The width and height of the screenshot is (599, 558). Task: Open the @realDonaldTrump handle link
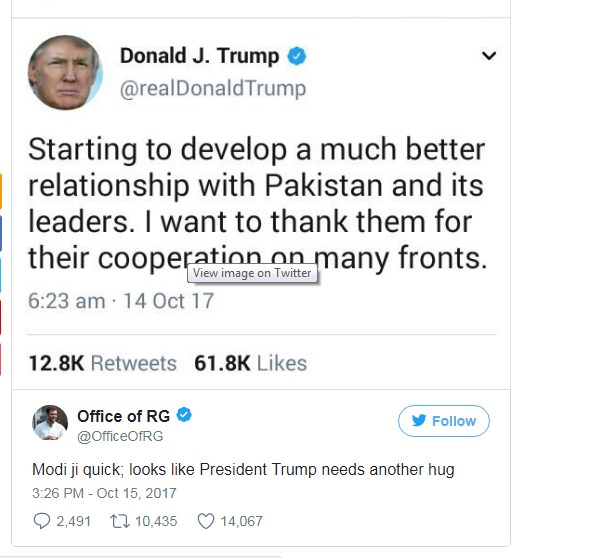coord(213,89)
